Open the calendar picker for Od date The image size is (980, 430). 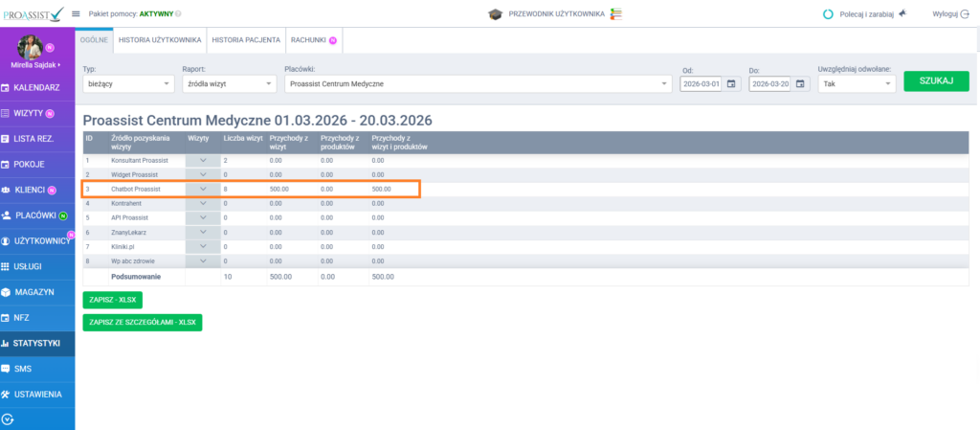click(732, 84)
